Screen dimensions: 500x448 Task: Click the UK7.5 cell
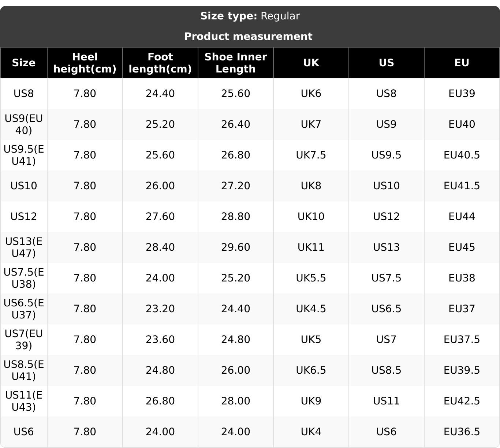pos(311,155)
